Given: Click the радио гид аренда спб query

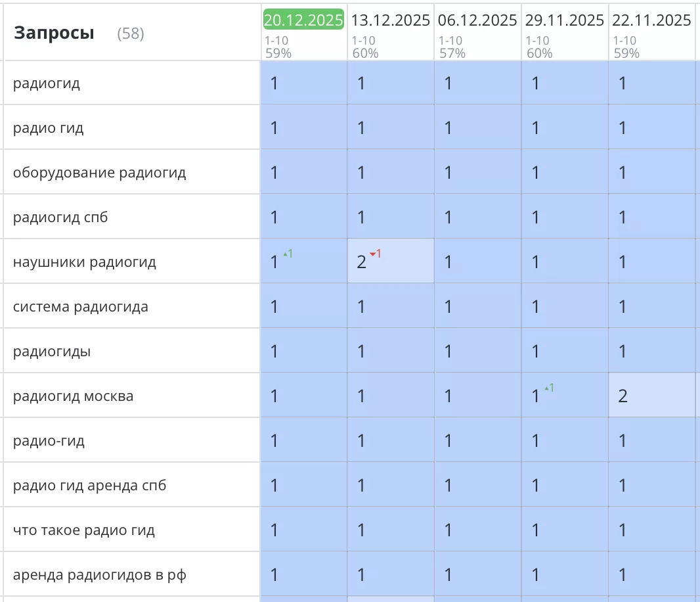Looking at the screenshot, I should [x=89, y=485].
